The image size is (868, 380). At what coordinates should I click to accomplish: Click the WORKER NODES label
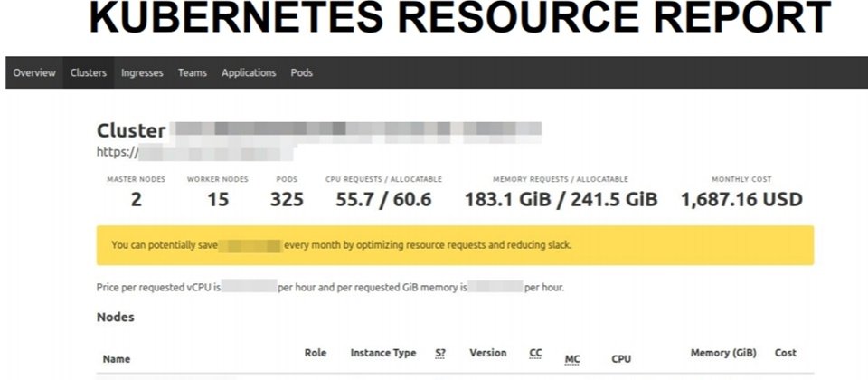tap(218, 179)
